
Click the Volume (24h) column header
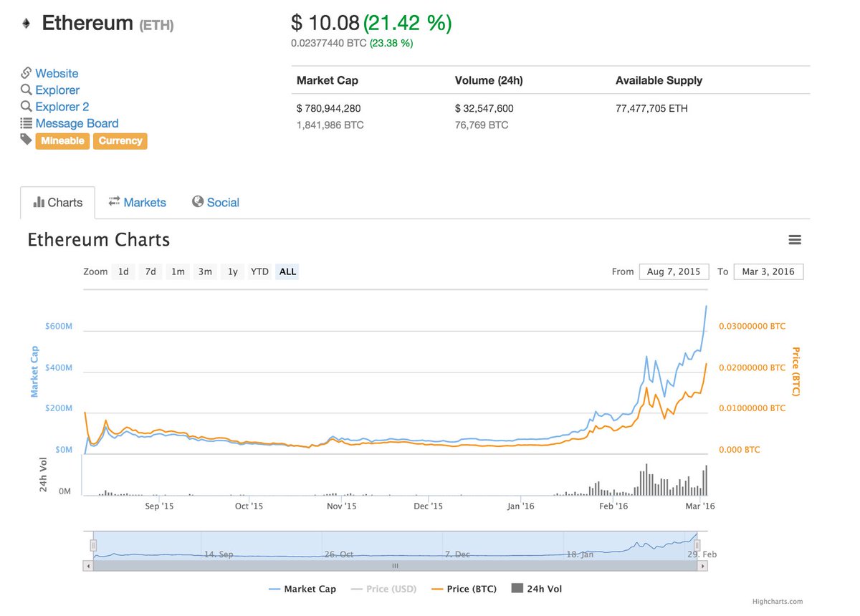(x=489, y=80)
